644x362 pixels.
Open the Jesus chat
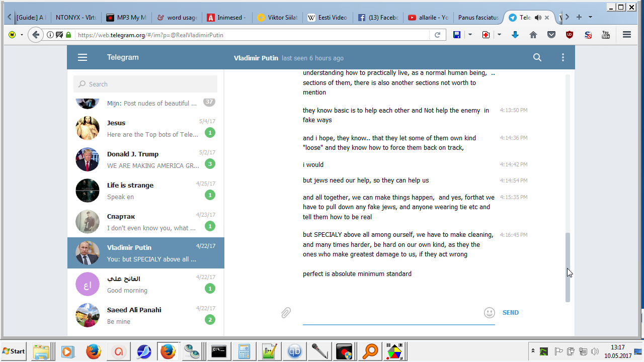146,128
